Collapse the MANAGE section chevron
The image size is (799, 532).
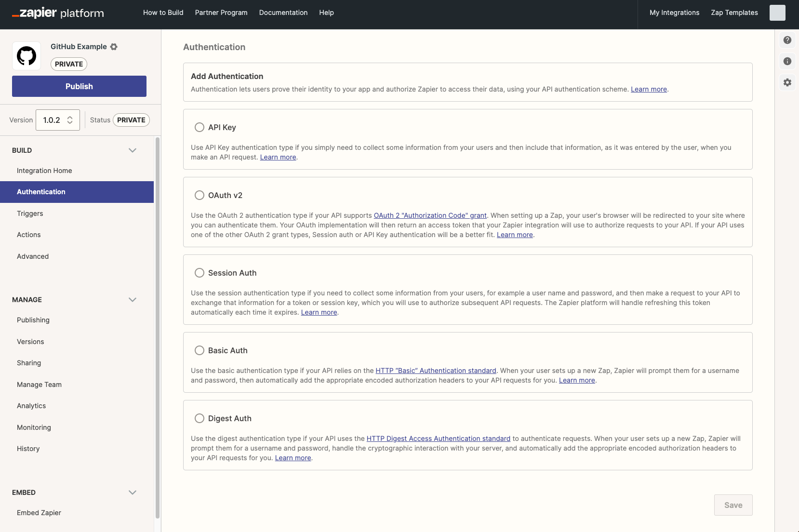click(x=133, y=300)
